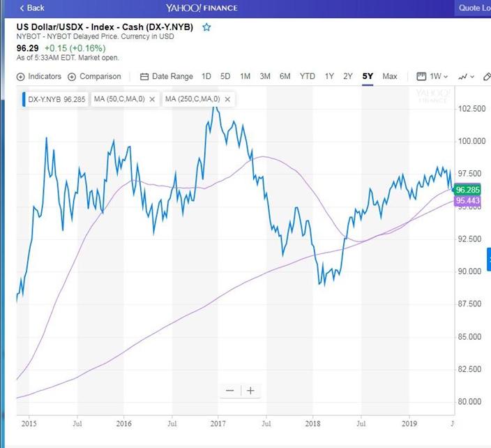The width and height of the screenshot is (491, 448).
Task: Click the 100.000 label on price axis
Action: pos(471,141)
